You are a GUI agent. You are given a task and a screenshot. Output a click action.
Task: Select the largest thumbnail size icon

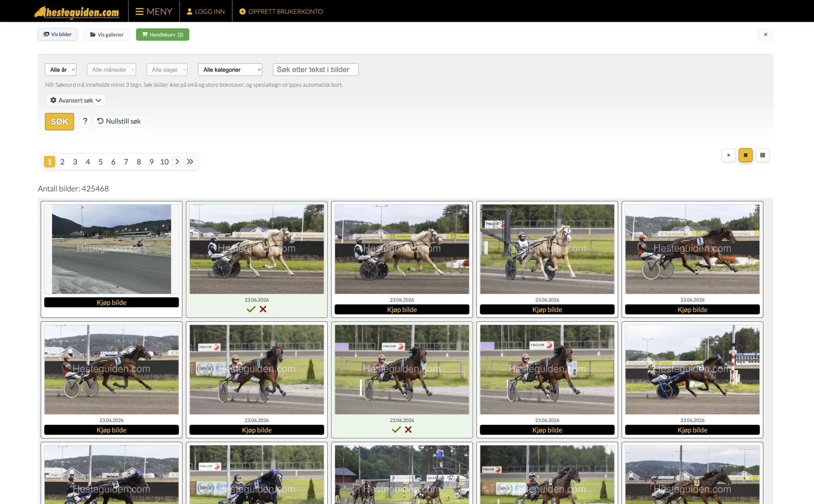point(762,155)
